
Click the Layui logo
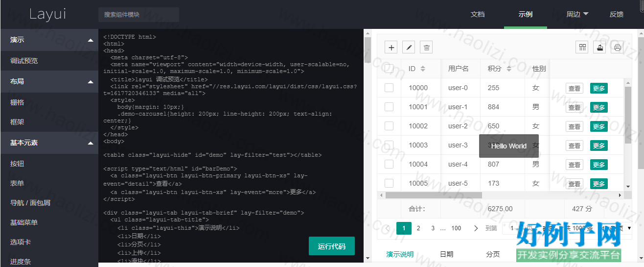47,14
